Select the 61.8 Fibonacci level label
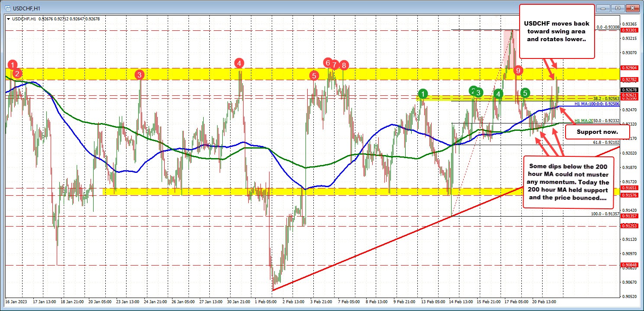644x311 pixels. tap(606, 142)
